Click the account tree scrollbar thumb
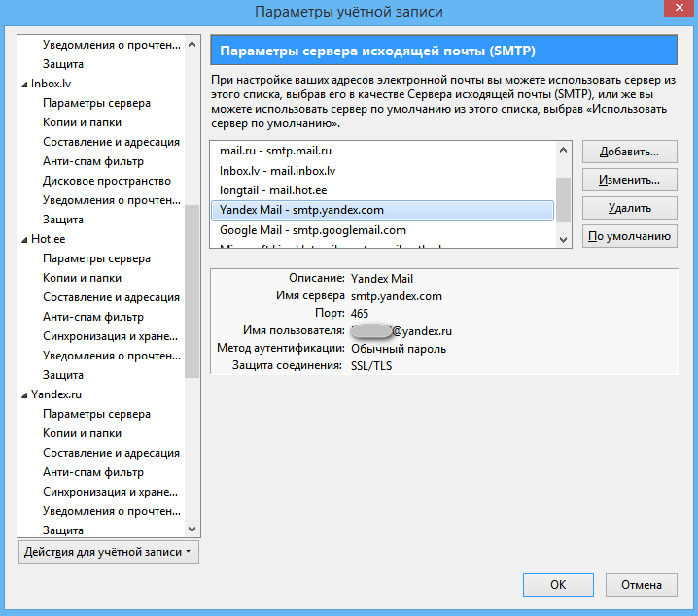The image size is (698, 616). [x=192, y=291]
